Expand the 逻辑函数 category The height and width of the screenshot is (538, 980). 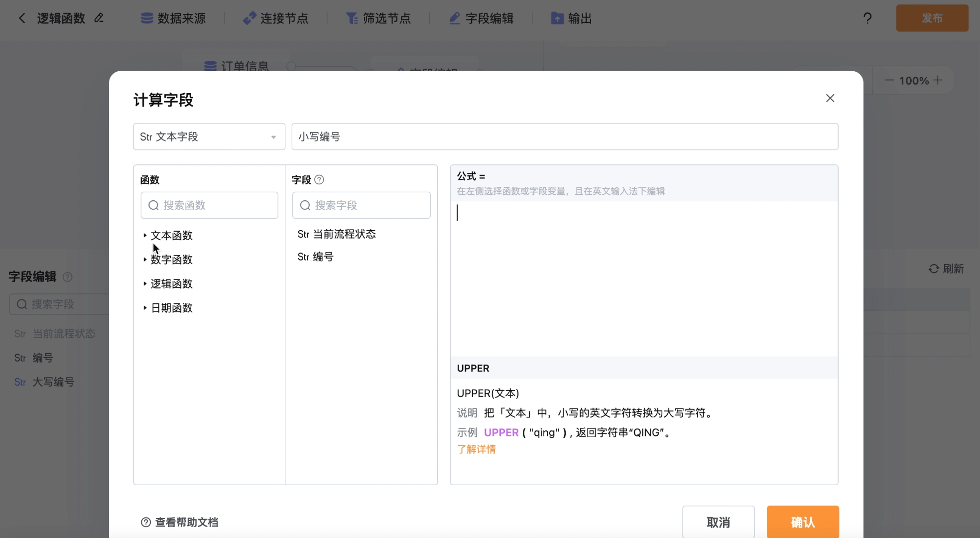click(168, 283)
